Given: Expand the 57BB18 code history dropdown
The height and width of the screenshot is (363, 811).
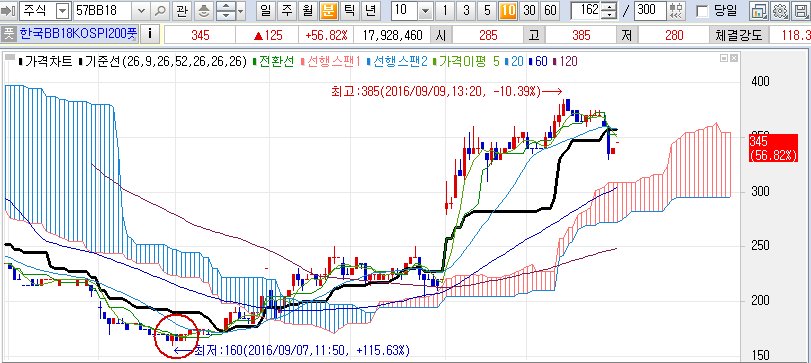Looking at the screenshot, I should (142, 10).
